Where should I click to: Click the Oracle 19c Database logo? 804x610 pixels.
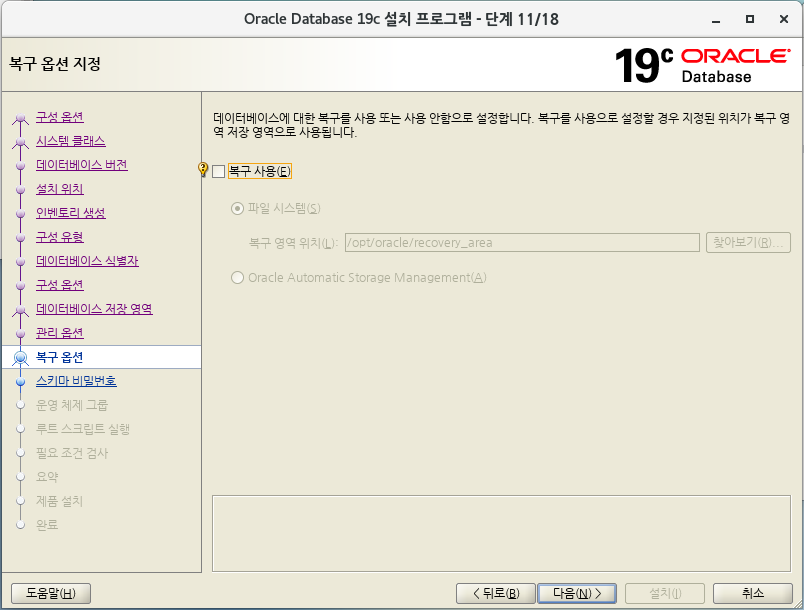click(702, 65)
